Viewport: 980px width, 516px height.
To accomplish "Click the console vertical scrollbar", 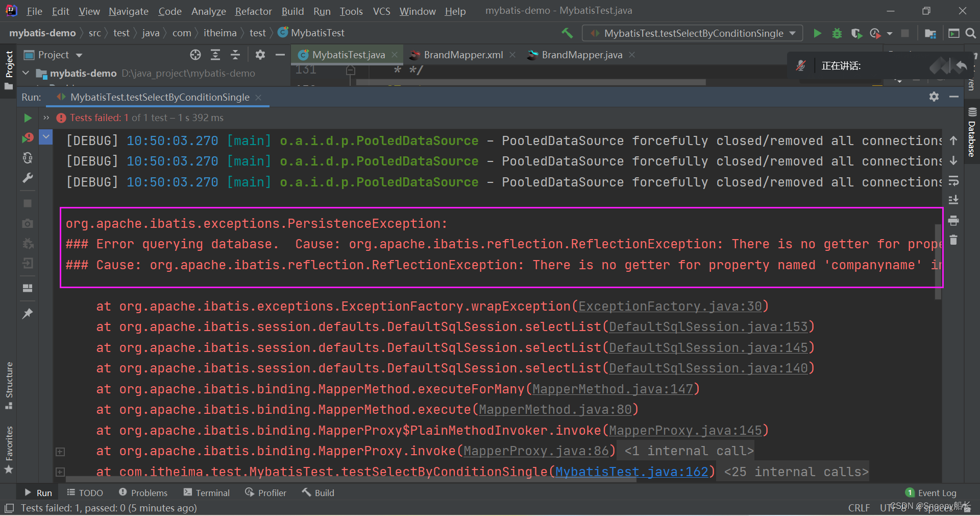I will tap(938, 262).
